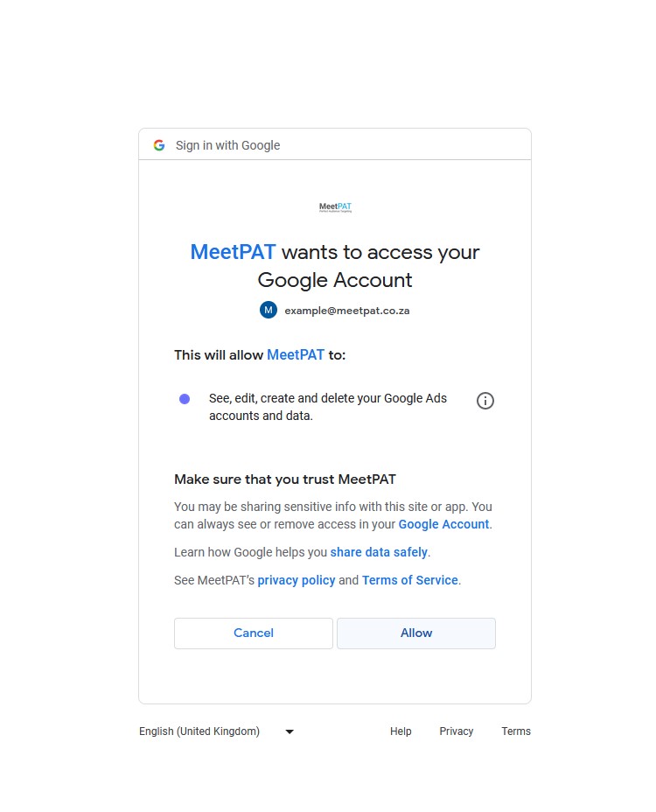Click the Allow button

416,633
